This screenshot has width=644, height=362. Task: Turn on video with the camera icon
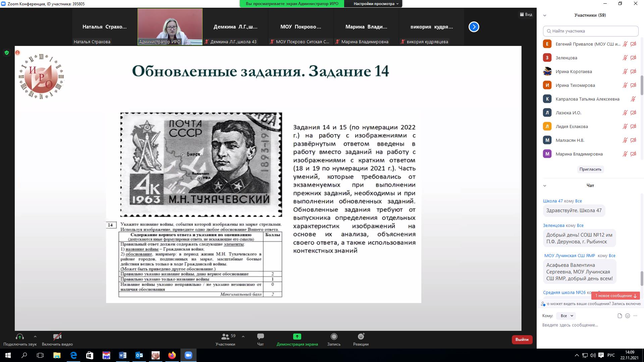pyautogui.click(x=57, y=337)
